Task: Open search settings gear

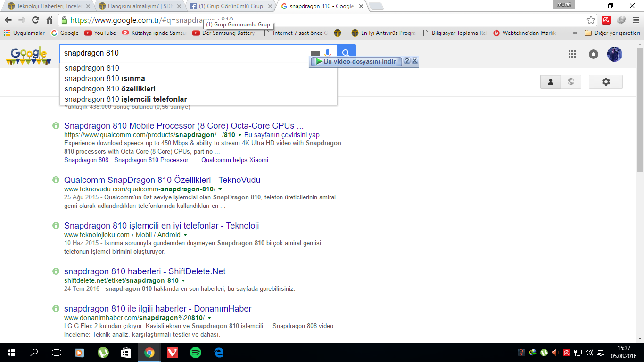Action: 606,82
